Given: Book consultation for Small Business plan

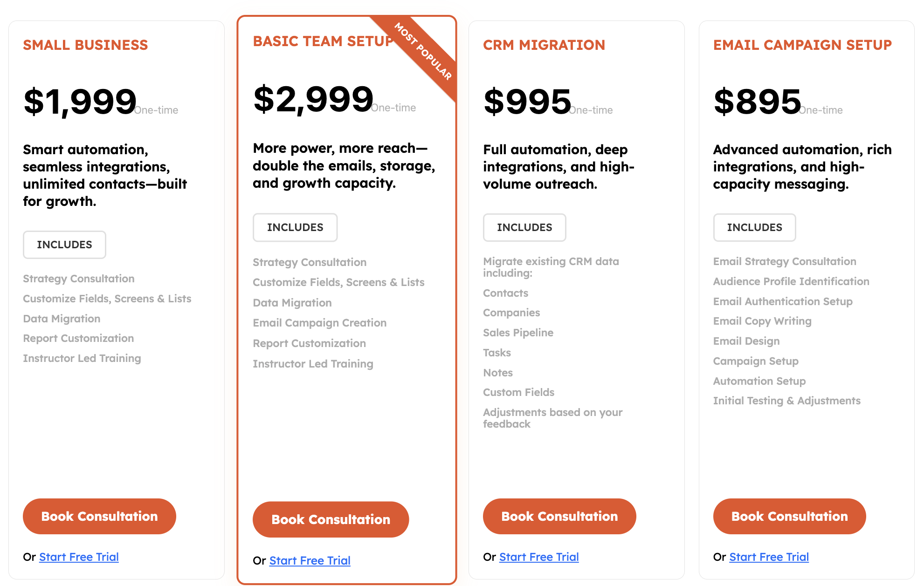Looking at the screenshot, I should point(99,516).
